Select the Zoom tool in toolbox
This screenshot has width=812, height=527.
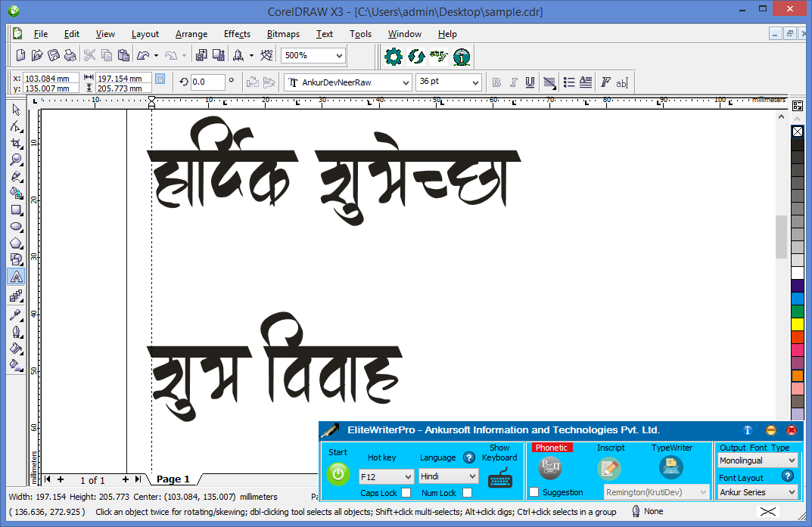click(16, 160)
